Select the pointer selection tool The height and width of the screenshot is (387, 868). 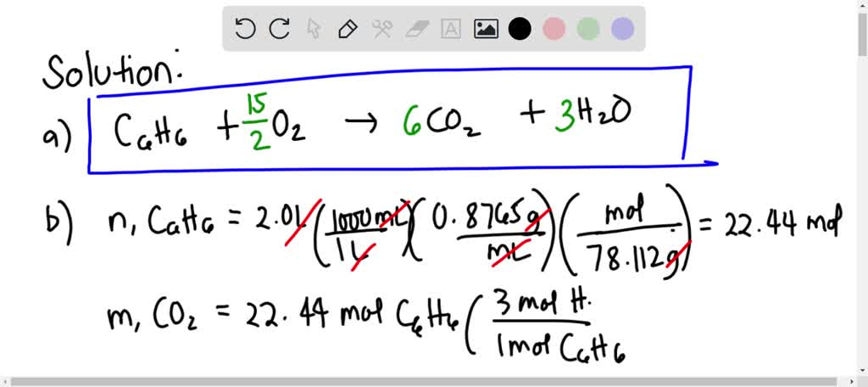click(314, 29)
